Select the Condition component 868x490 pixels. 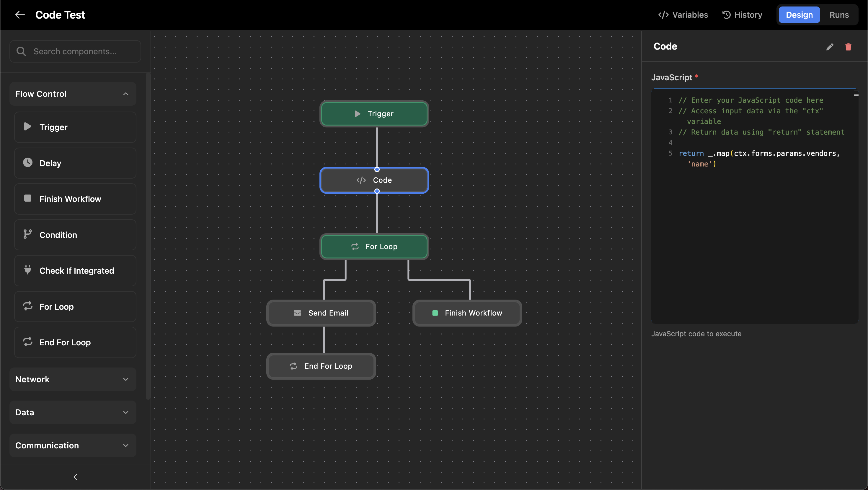tap(75, 235)
